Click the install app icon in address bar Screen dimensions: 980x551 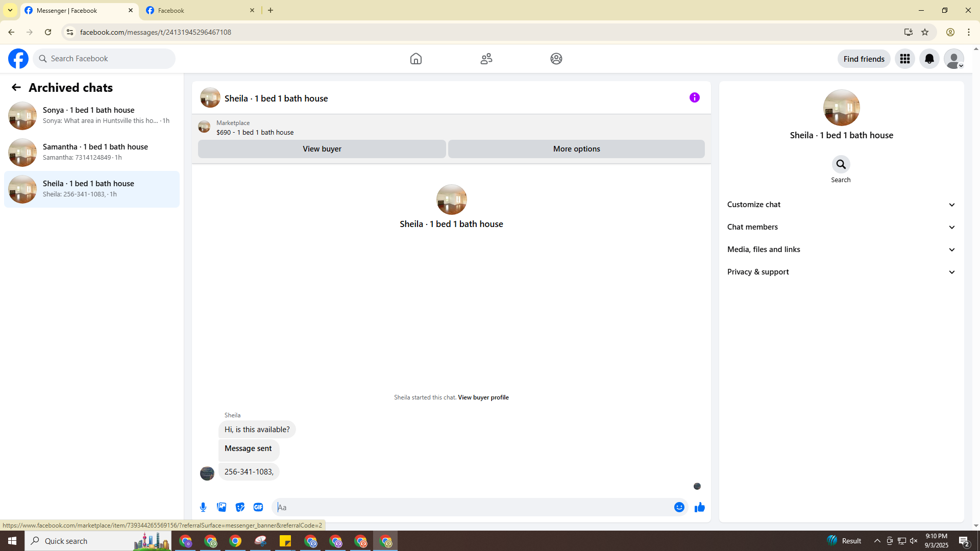[x=908, y=32]
